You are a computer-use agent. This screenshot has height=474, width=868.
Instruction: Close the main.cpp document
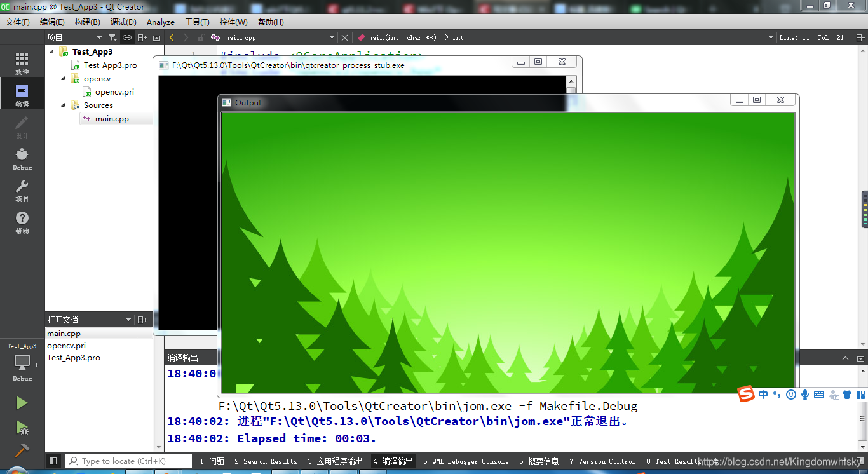point(344,37)
